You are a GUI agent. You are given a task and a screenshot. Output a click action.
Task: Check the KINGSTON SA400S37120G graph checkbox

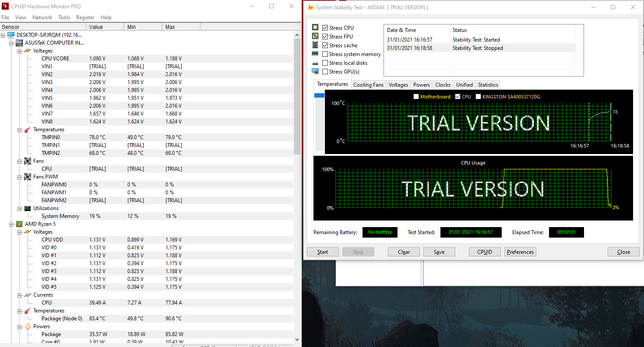pos(478,97)
